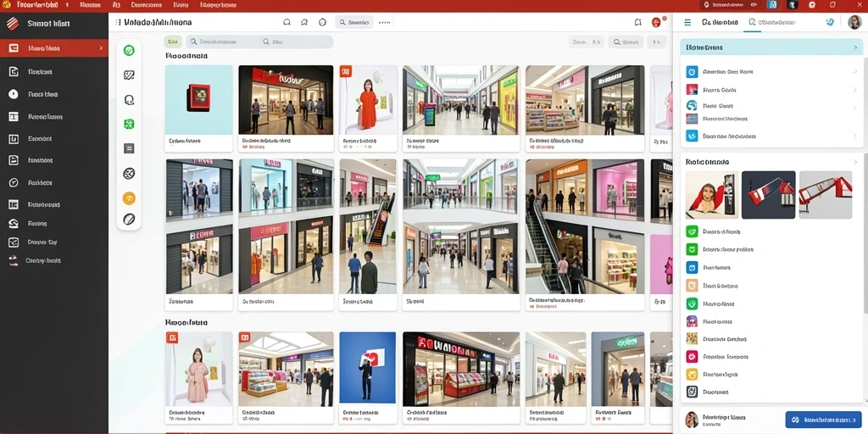Click the search button in top header
Image resolution: width=868 pixels, height=434 pixels.
pos(354,23)
